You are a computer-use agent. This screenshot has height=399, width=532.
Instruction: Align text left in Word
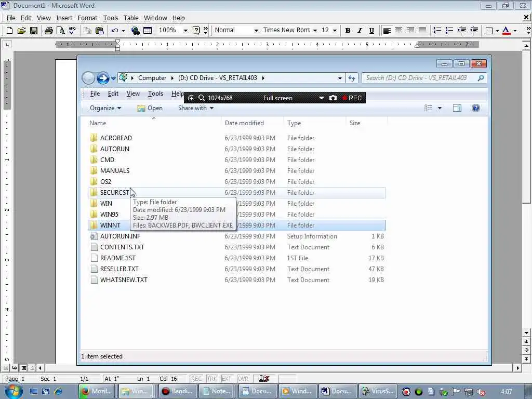387,31
